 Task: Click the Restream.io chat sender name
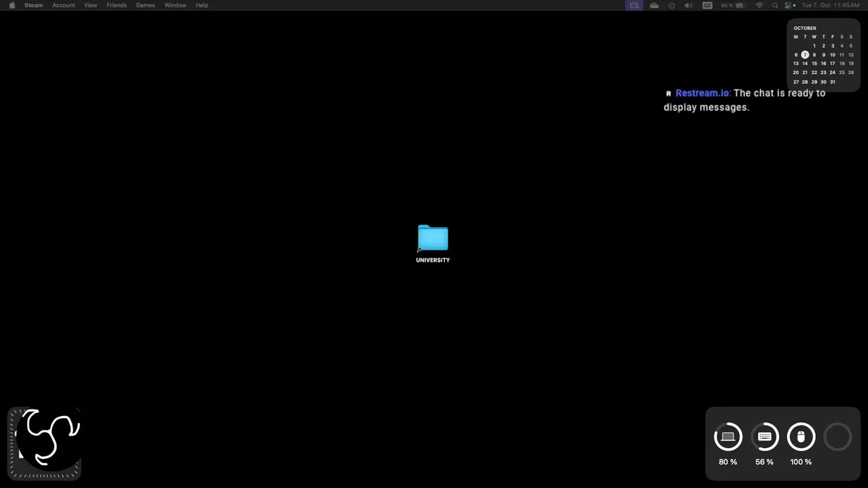coord(703,93)
